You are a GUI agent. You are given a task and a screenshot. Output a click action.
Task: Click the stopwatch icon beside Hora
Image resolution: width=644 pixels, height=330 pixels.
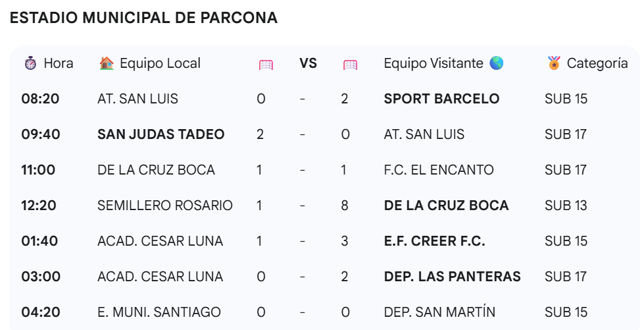click(x=30, y=63)
